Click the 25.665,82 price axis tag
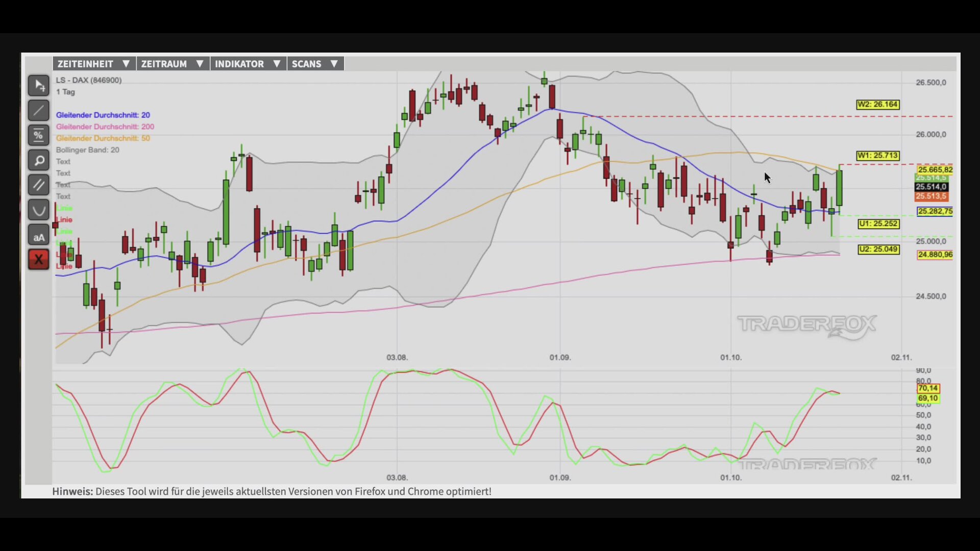 (x=935, y=170)
